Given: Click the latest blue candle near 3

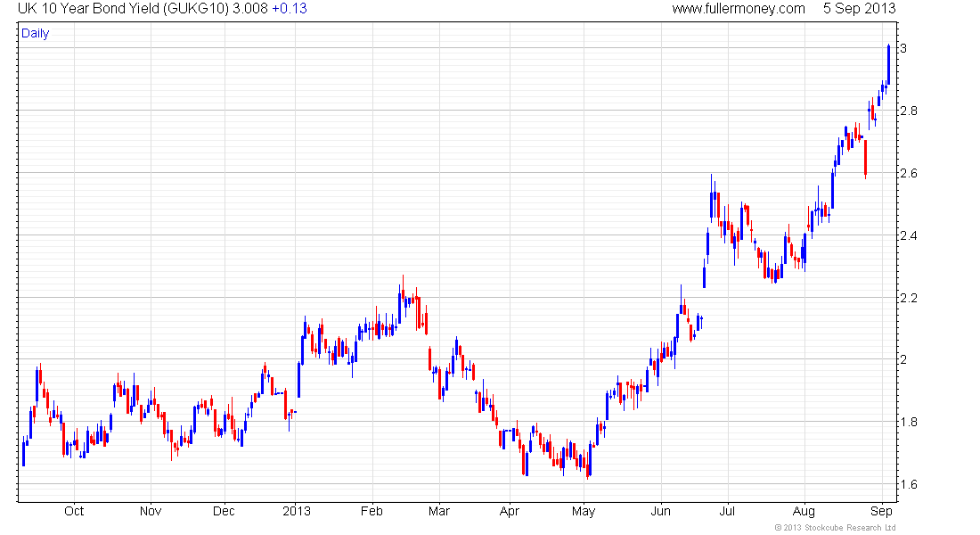Looking at the screenshot, I should (x=888, y=64).
